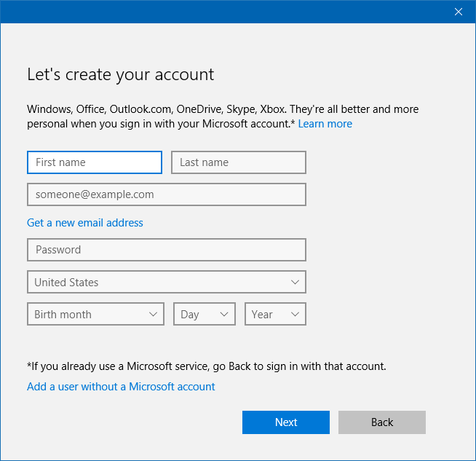The image size is (476, 461).
Task: Click the Password input field
Action: pos(166,250)
